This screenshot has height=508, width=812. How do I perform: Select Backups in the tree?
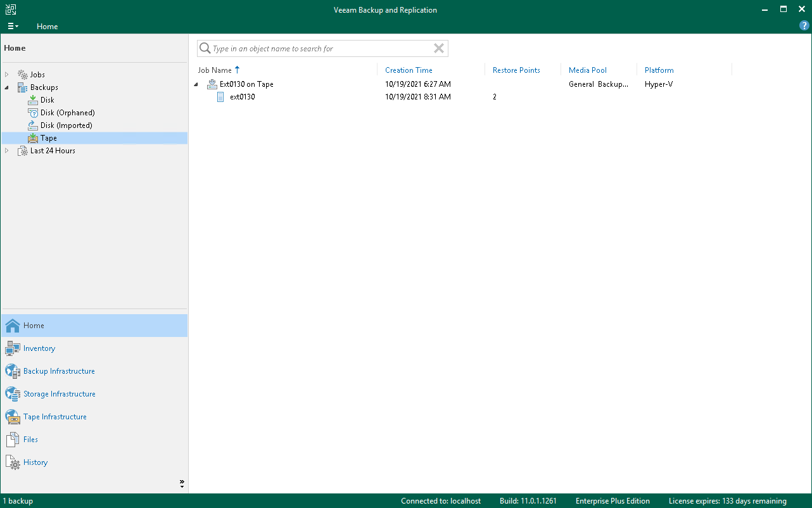point(44,87)
